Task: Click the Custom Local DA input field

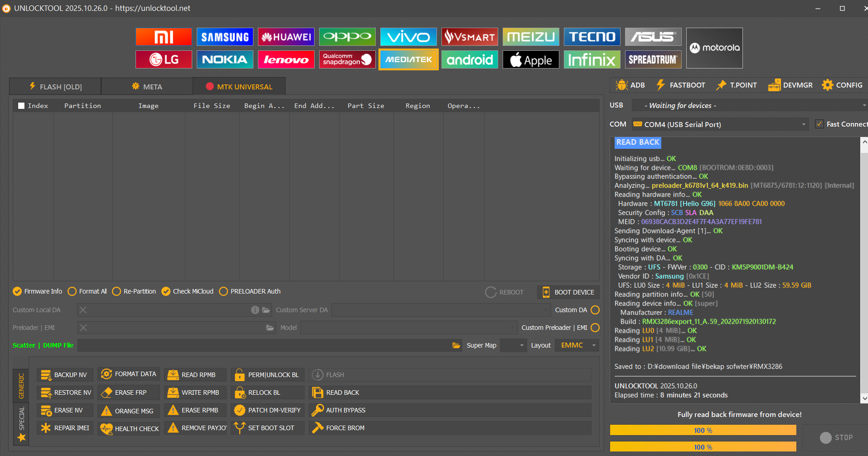Action: point(168,310)
